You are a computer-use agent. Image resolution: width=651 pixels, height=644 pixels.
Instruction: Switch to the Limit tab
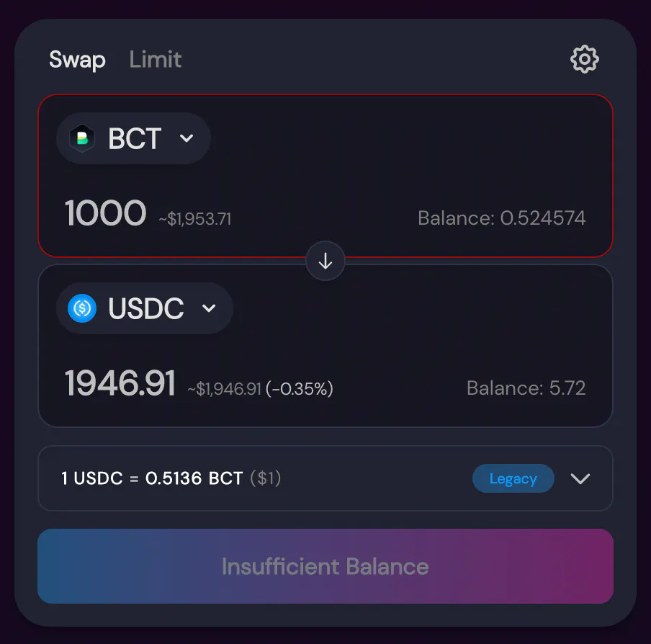tap(156, 60)
